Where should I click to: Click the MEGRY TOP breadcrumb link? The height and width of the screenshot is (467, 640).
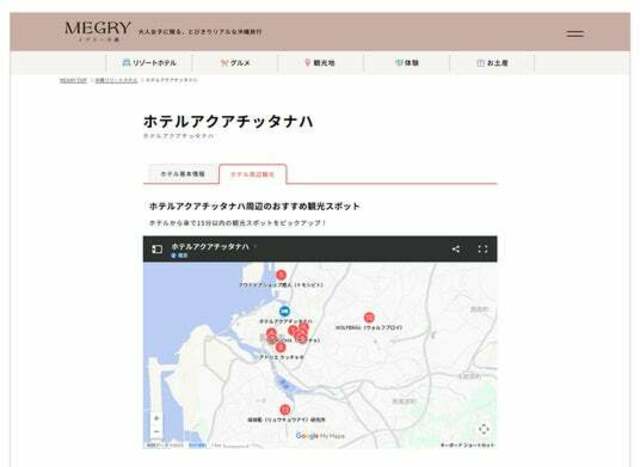(73, 80)
